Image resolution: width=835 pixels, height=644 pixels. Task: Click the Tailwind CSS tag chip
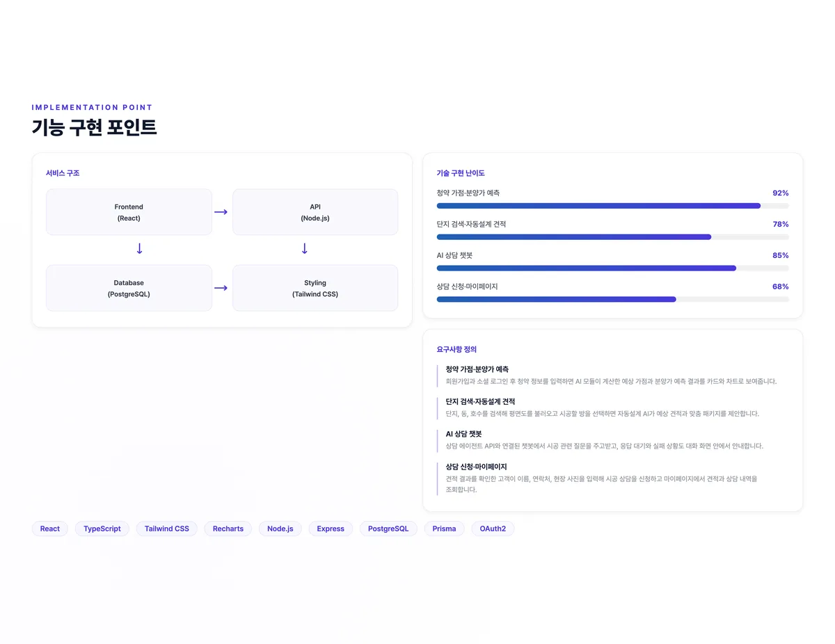pos(167,529)
